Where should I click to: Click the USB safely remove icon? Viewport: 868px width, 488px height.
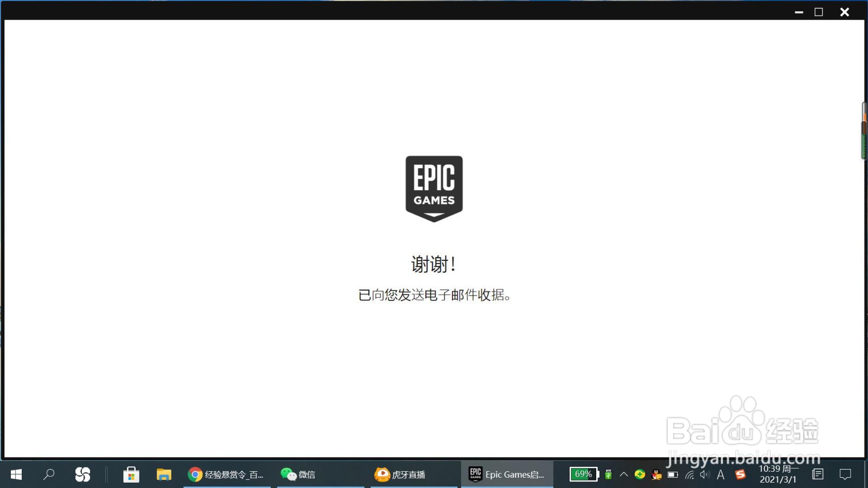click(608, 474)
